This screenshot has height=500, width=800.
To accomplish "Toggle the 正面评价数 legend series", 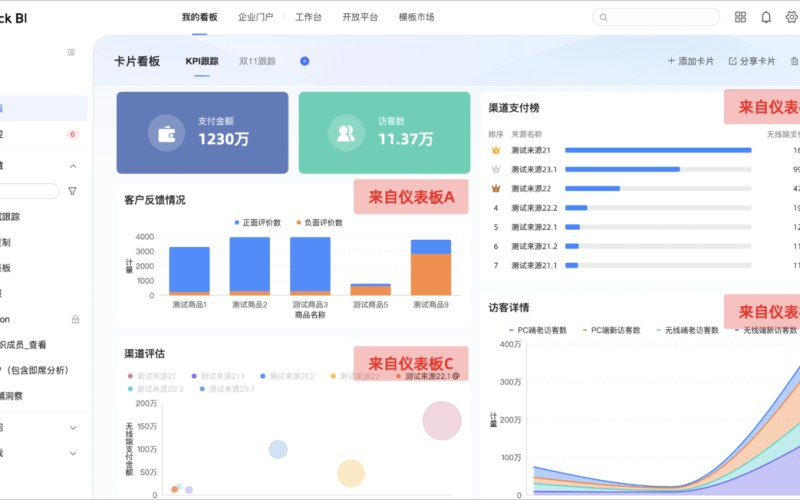I will (258, 222).
